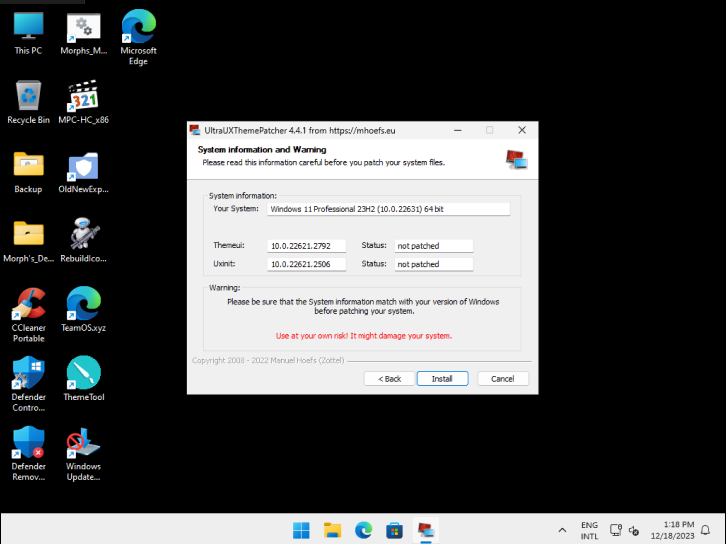Launch MPC-HC_x86 shortcut
Image resolution: width=726 pixels, height=544 pixels.
pyautogui.click(x=83, y=102)
